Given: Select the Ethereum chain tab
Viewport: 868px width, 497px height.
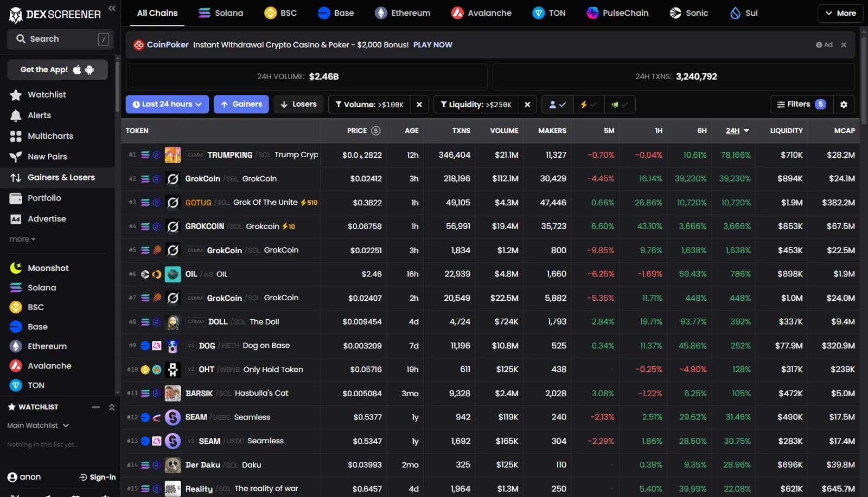Looking at the screenshot, I should (x=403, y=13).
